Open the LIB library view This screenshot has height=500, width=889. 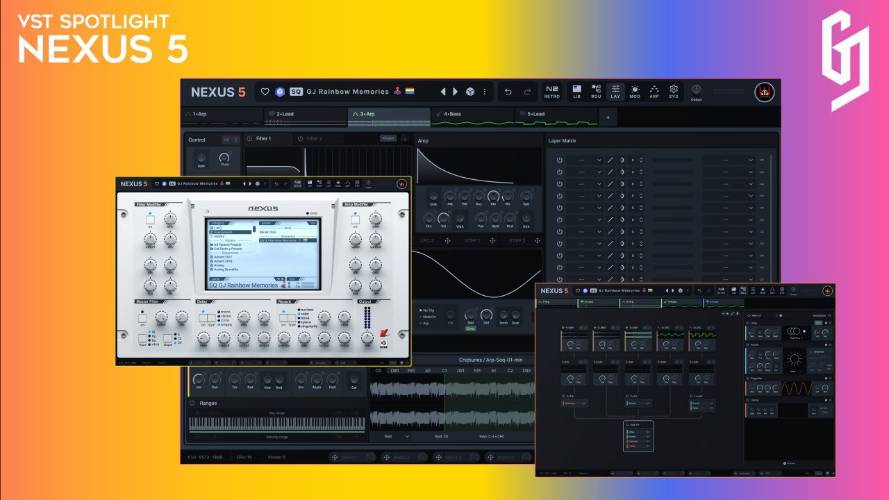point(577,92)
